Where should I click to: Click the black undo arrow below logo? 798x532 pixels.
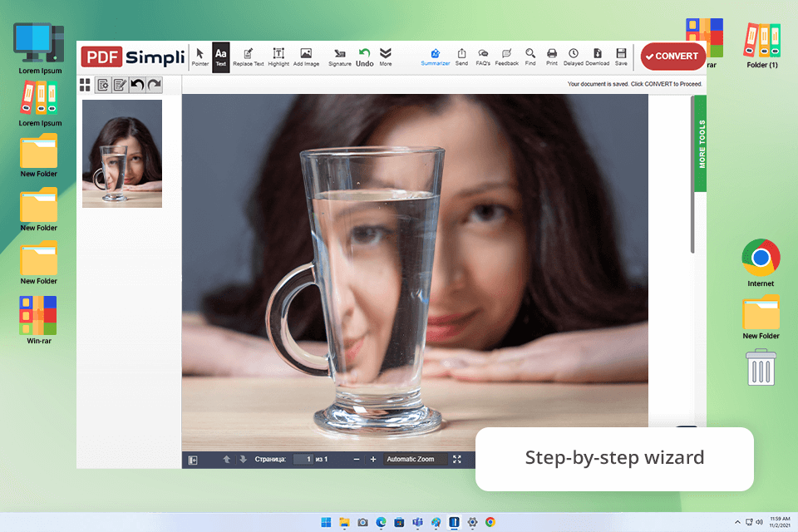pyautogui.click(x=137, y=85)
